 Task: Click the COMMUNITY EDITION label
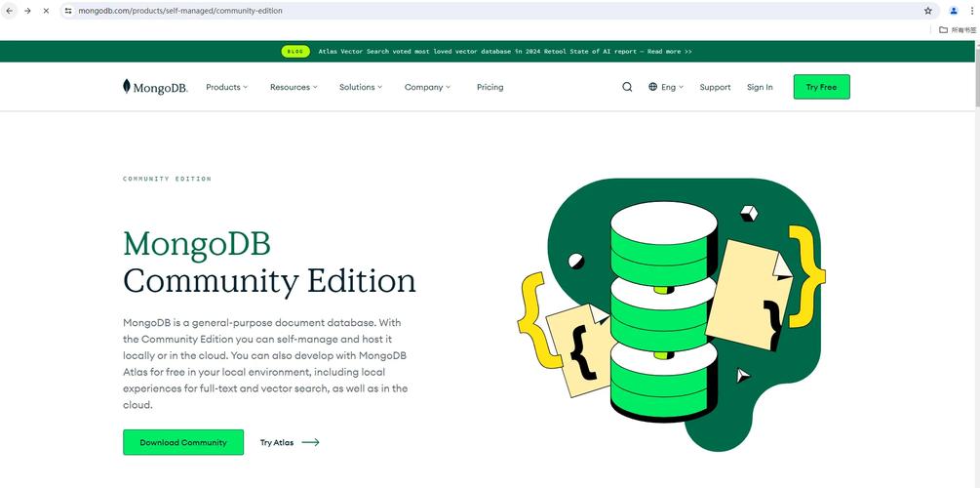167,179
